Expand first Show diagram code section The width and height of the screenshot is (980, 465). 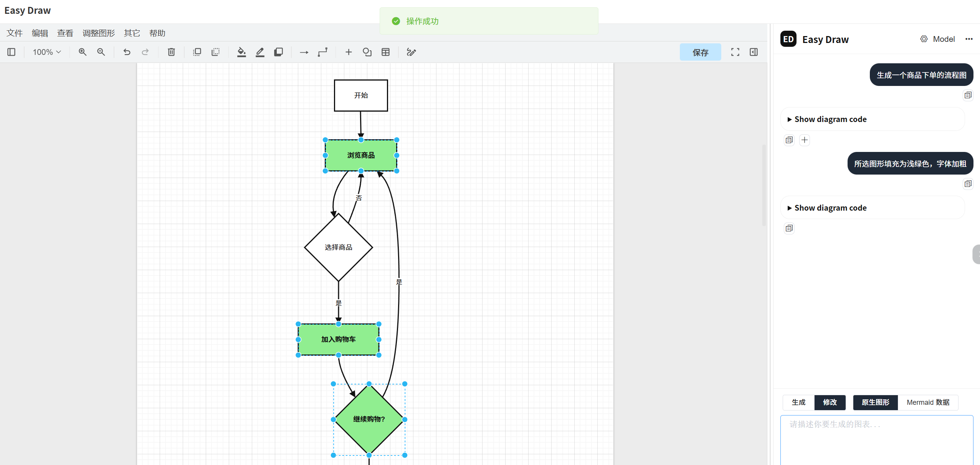(x=830, y=119)
